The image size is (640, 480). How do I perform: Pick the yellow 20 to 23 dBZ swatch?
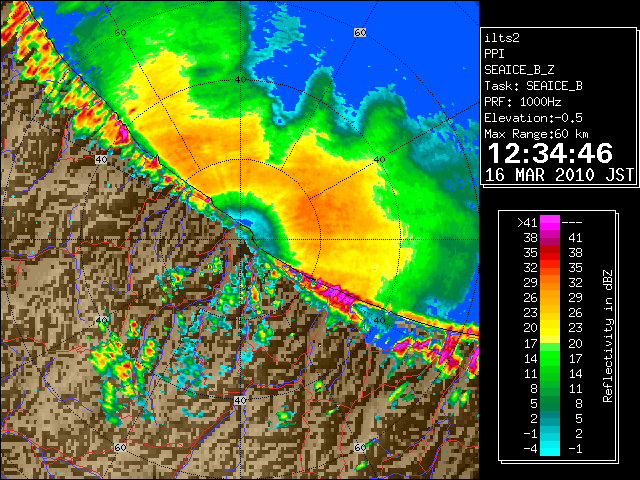(550, 328)
